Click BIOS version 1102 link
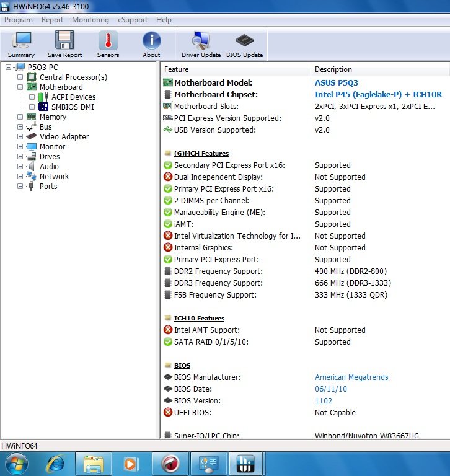The width and height of the screenshot is (450, 476). (324, 401)
